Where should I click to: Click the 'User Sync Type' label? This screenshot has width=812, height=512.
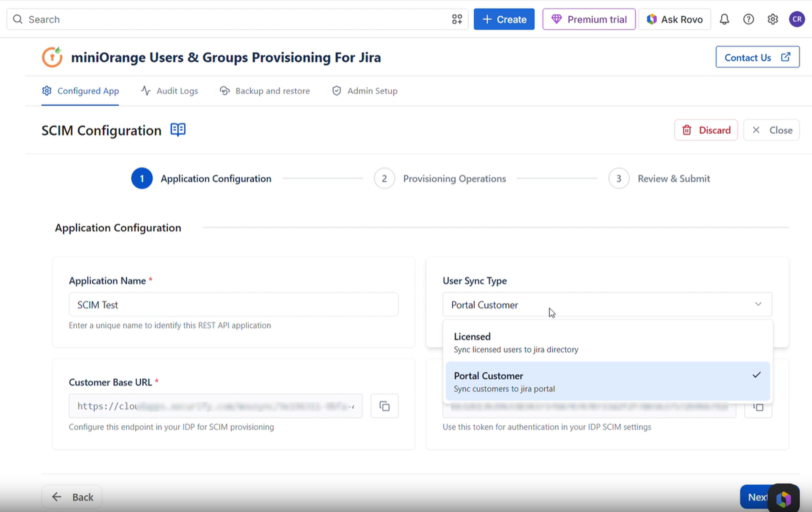click(475, 280)
